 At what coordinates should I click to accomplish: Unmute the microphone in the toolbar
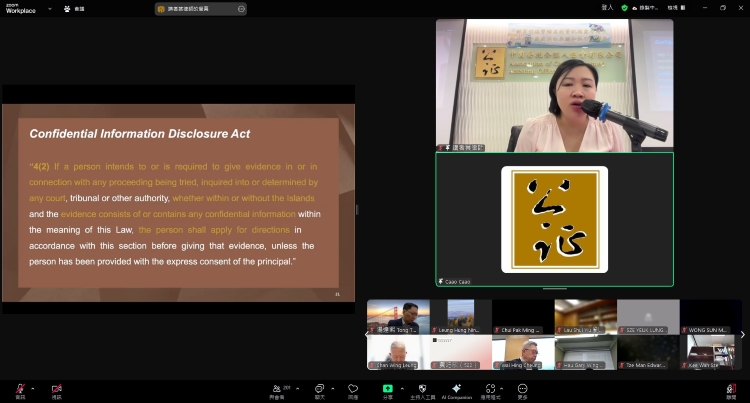[20, 389]
